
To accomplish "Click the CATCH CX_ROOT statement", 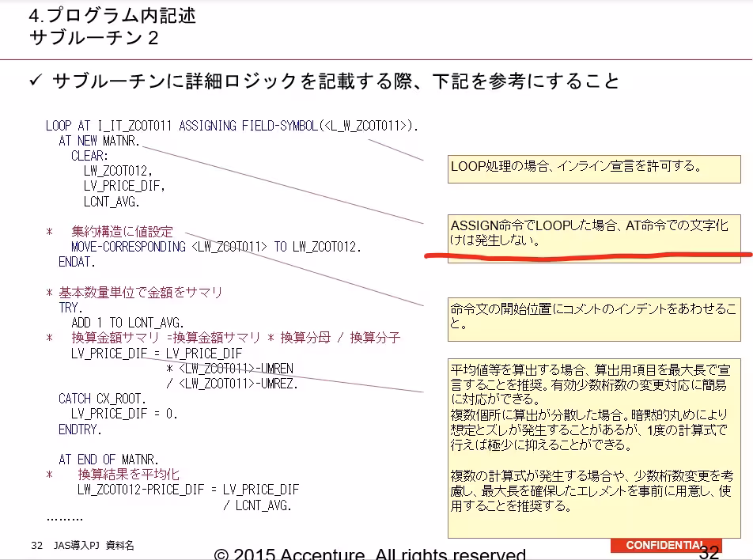I will (x=102, y=399).
